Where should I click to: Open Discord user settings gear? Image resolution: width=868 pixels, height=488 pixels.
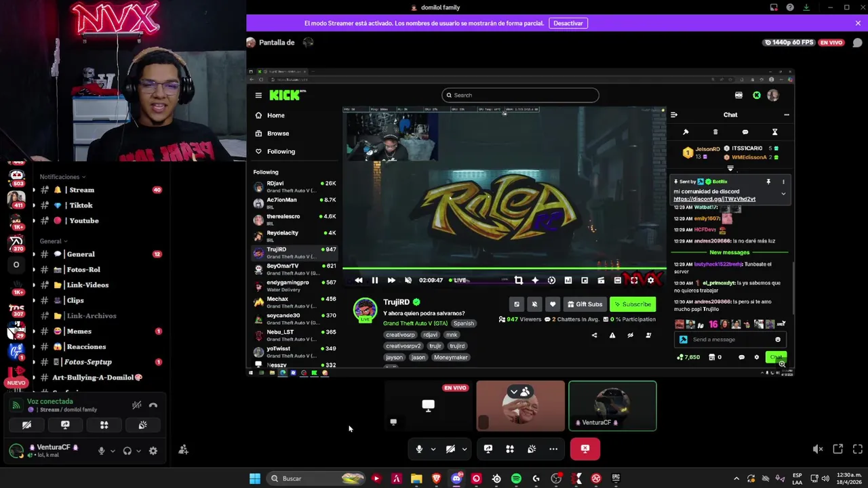point(153,451)
